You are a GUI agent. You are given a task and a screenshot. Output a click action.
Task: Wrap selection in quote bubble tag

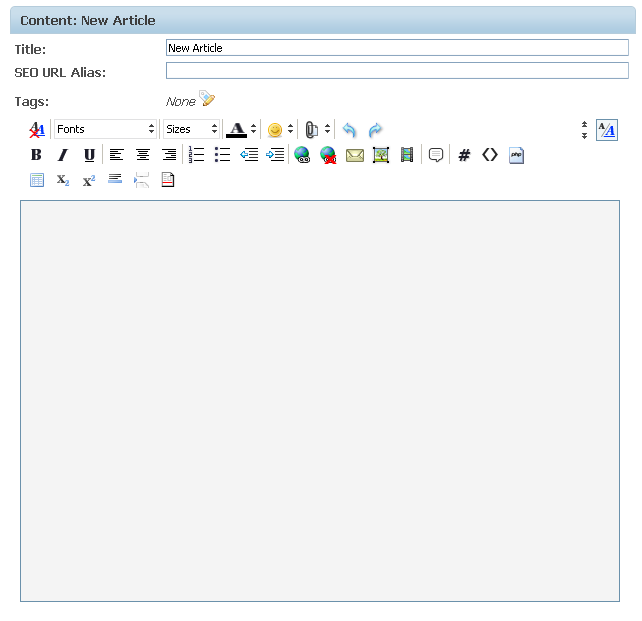pyautogui.click(x=436, y=155)
